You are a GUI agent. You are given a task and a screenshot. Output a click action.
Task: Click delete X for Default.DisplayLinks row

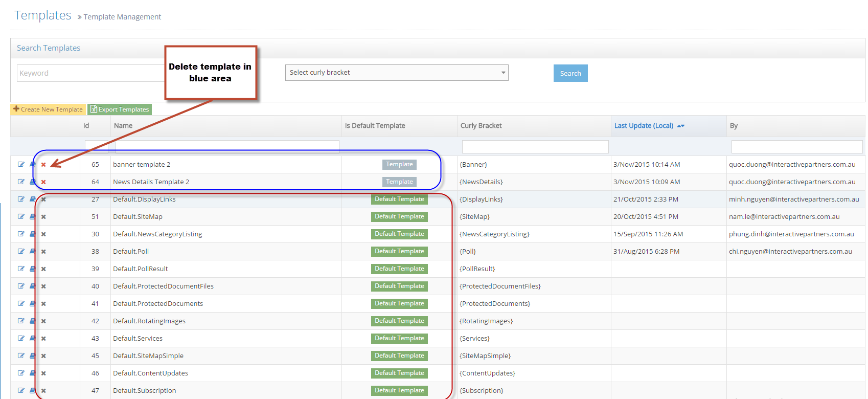pos(43,199)
